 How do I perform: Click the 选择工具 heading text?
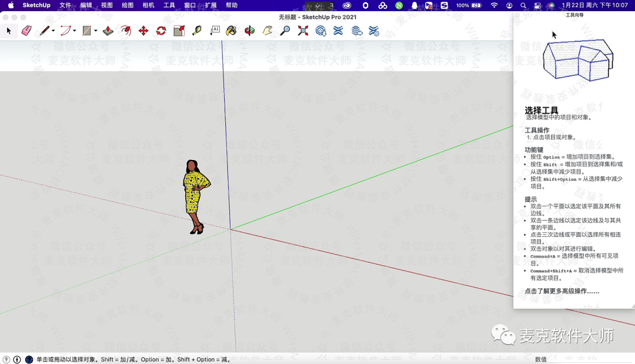click(542, 110)
